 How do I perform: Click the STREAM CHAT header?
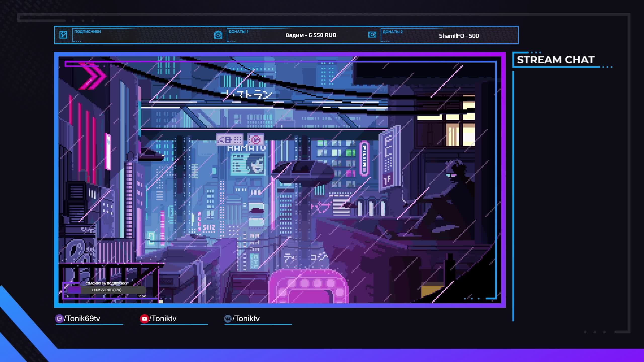555,60
